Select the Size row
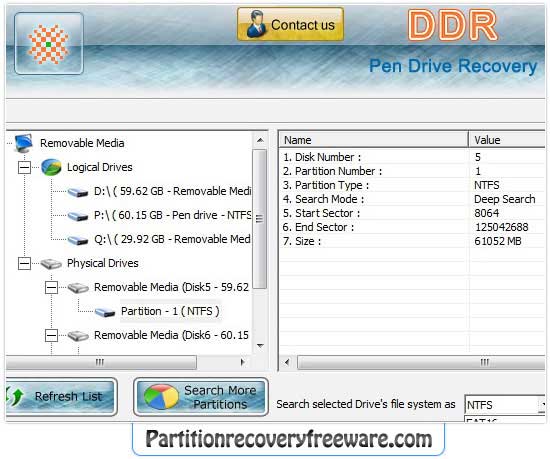Image resolution: width=550 pixels, height=459 pixels. [412, 241]
